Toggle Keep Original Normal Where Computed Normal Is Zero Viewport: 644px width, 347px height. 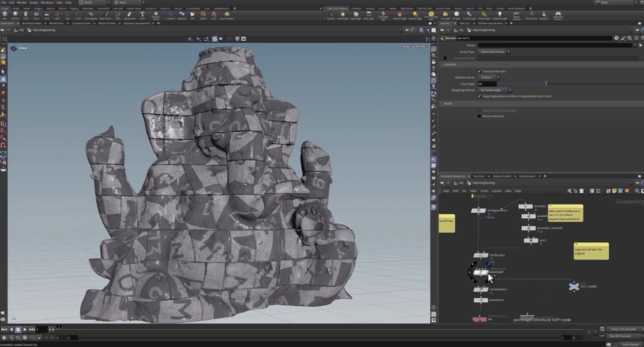tap(479, 96)
